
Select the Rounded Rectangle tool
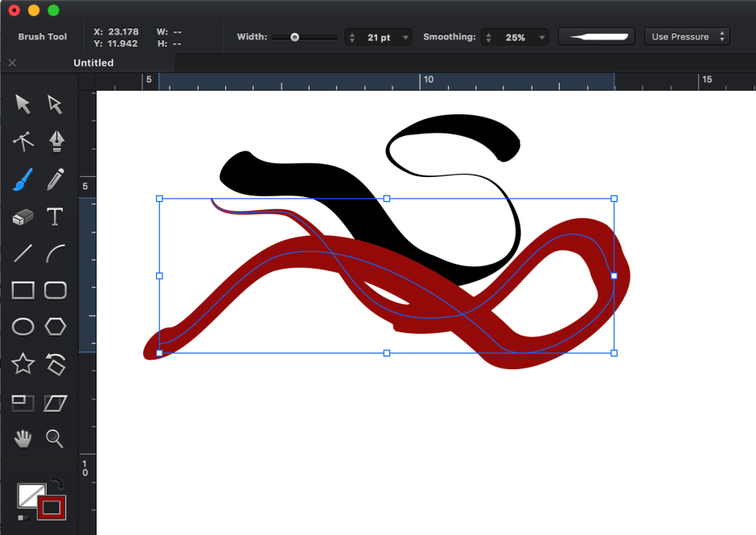pyautogui.click(x=55, y=290)
